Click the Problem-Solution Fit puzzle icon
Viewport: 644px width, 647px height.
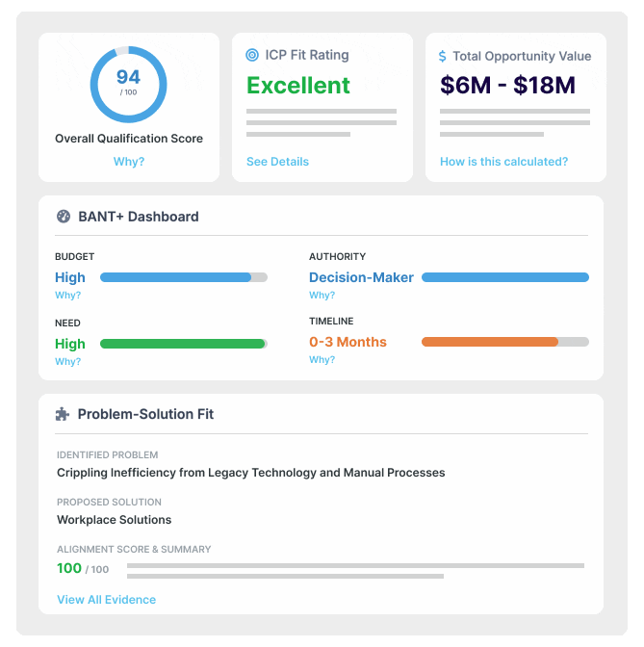tap(63, 414)
